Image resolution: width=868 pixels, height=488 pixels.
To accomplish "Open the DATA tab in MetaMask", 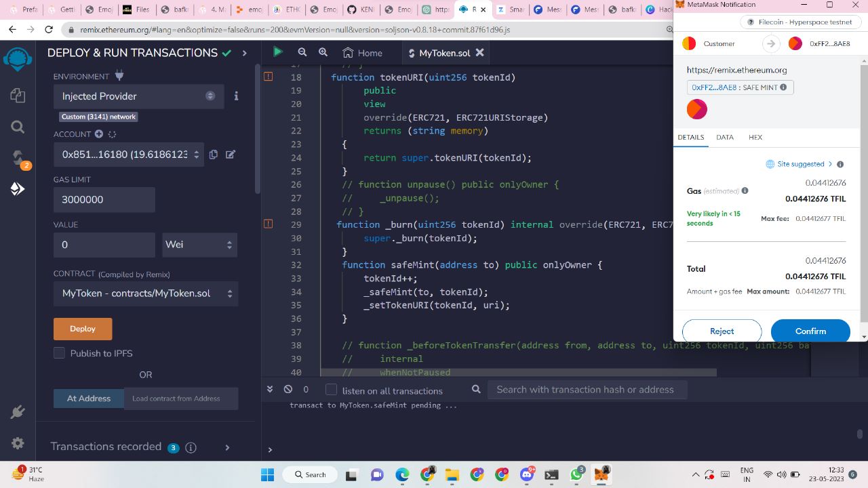I will tap(725, 137).
